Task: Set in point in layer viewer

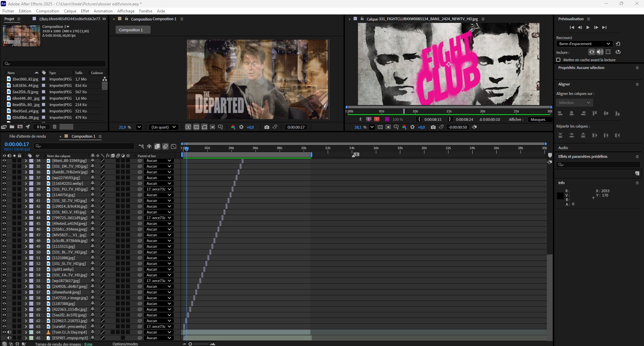Action: 419,119
